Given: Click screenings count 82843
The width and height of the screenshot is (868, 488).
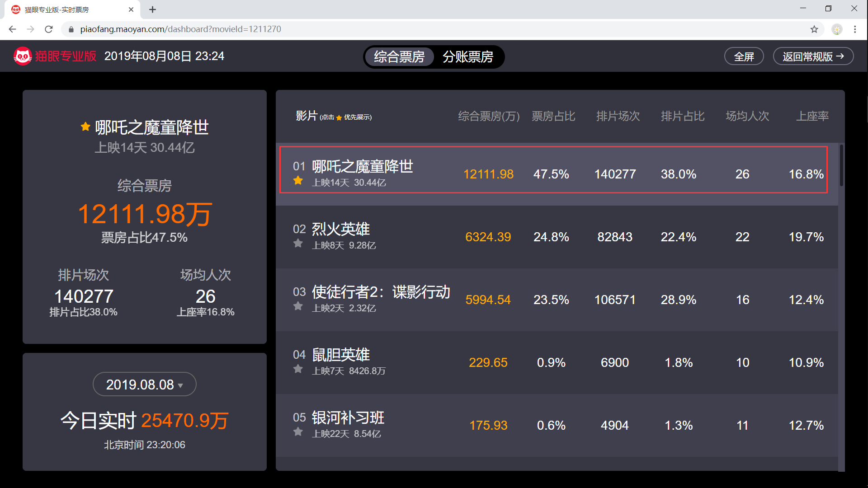Looking at the screenshot, I should [615, 237].
